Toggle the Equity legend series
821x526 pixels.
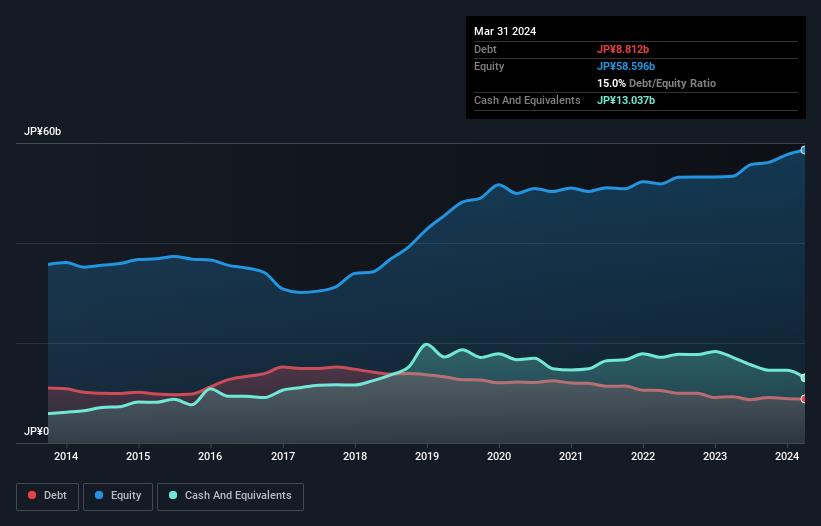pyautogui.click(x=119, y=496)
